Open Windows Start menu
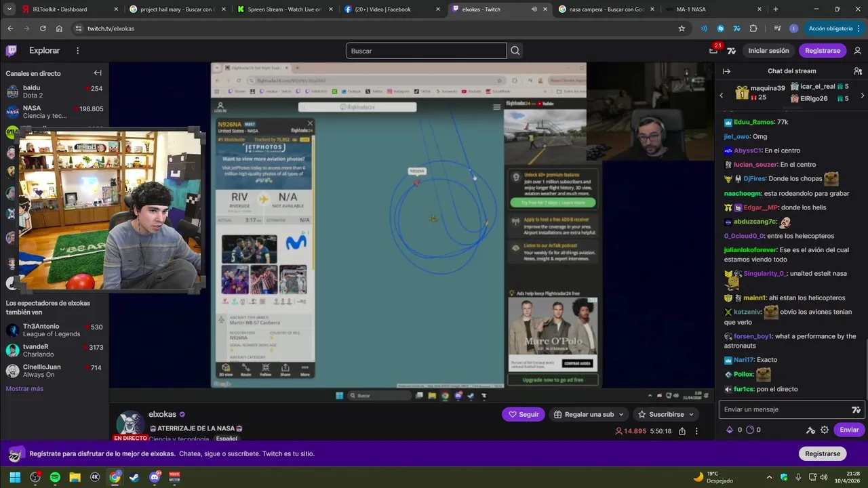868x488 pixels. click(x=15, y=477)
